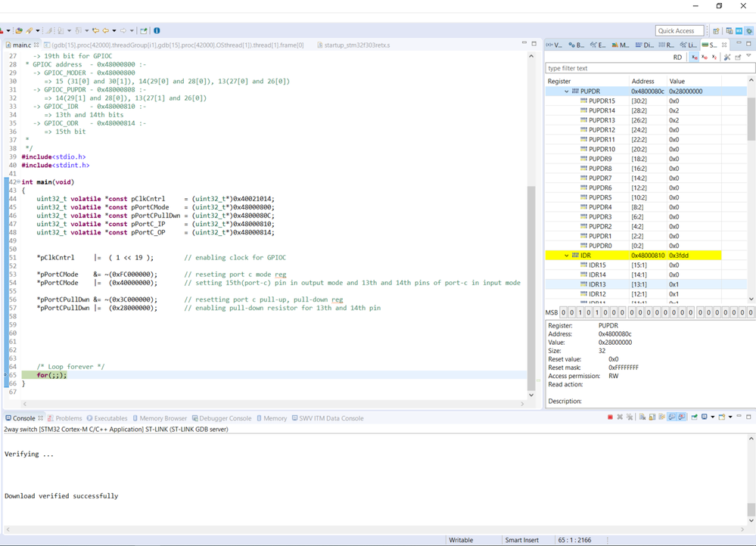Close the main.c tab

tap(36, 45)
